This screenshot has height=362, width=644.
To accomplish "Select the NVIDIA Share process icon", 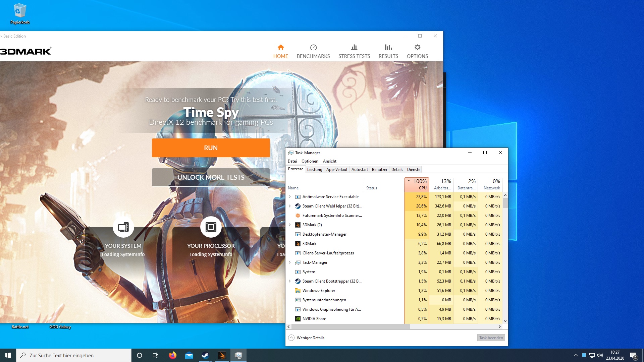I will tap(298, 319).
